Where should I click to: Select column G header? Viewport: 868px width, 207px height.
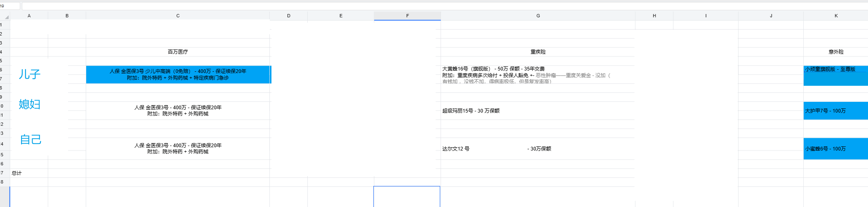(x=538, y=16)
